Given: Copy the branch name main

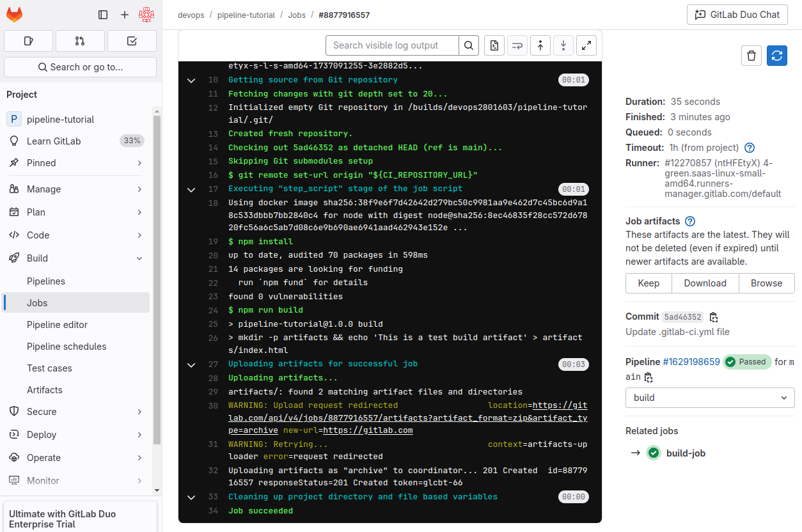Looking at the screenshot, I should pyautogui.click(x=649, y=377).
